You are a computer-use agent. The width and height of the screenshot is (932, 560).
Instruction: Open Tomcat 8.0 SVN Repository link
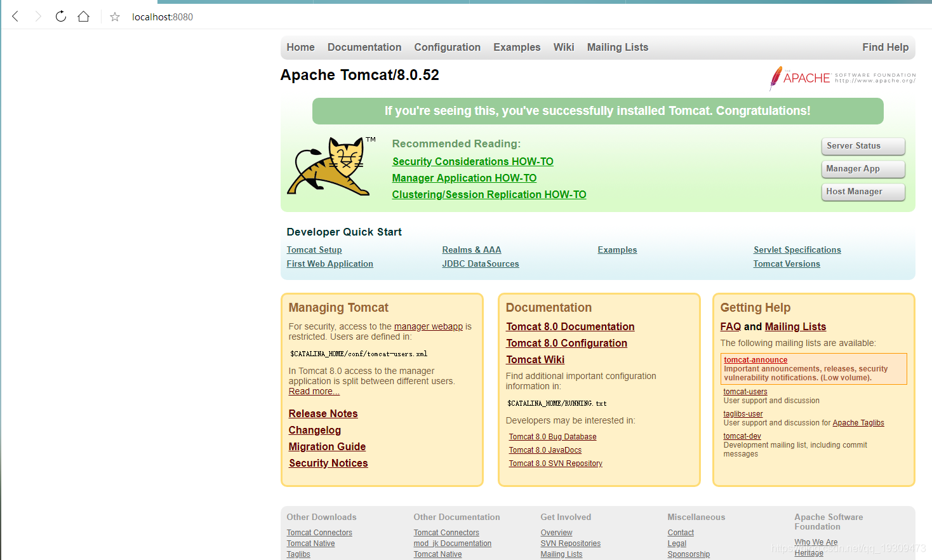tap(556, 463)
